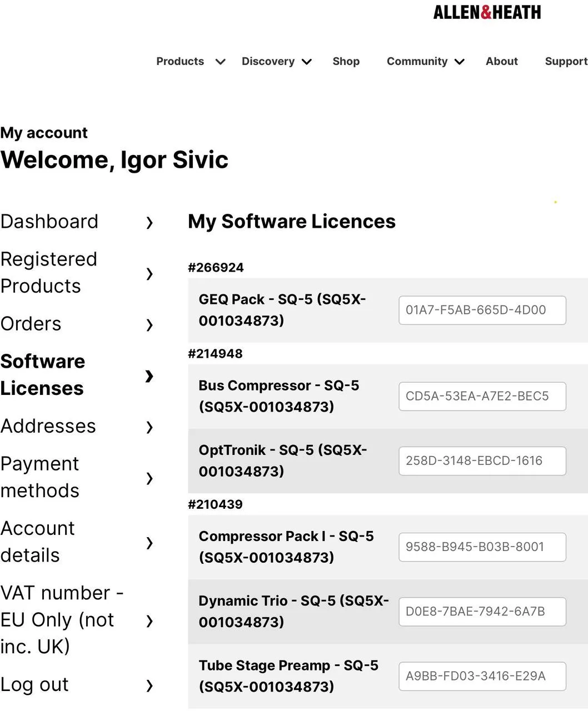Select the Dynamic Trio licence key field
588x711 pixels.
tap(482, 611)
